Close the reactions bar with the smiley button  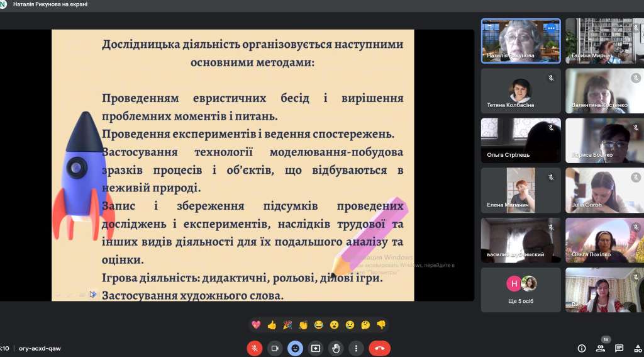click(x=295, y=348)
